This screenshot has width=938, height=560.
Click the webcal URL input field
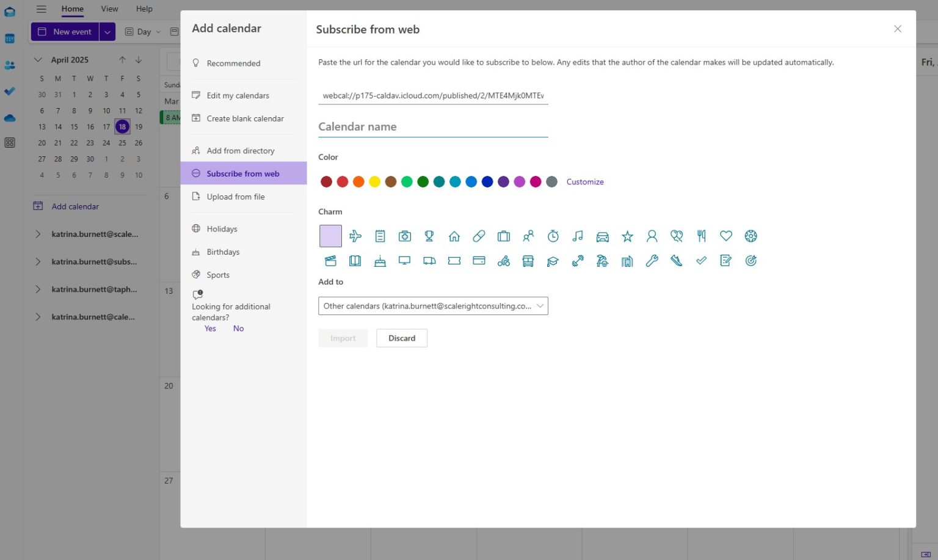coord(433,96)
